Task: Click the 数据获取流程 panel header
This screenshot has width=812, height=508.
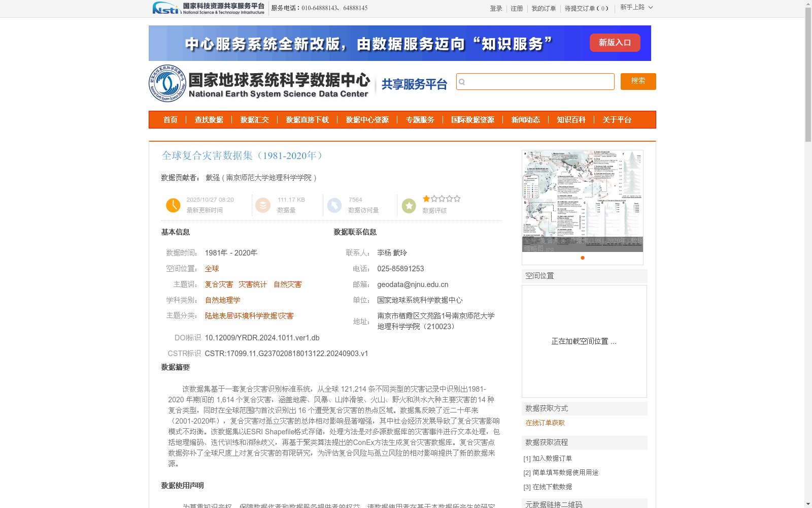Action: click(585, 442)
